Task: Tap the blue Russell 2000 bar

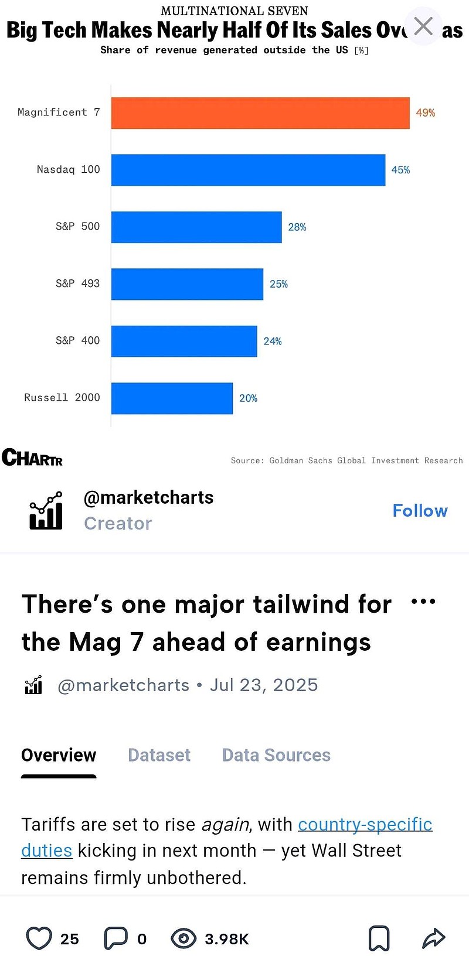Action: [172, 398]
